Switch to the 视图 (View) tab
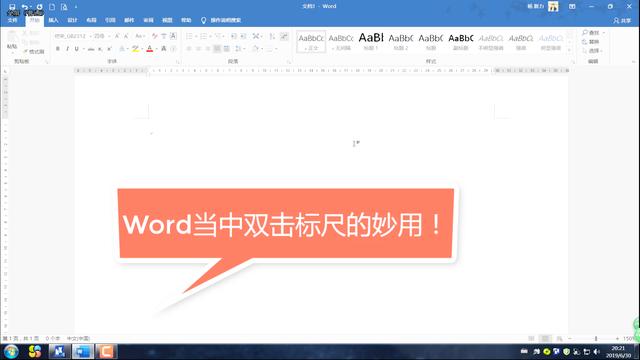The height and width of the screenshot is (360, 640). tap(167, 20)
